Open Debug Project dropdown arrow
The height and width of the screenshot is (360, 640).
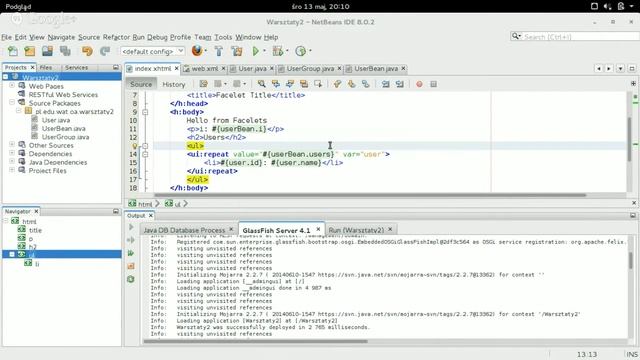[x=287, y=51]
